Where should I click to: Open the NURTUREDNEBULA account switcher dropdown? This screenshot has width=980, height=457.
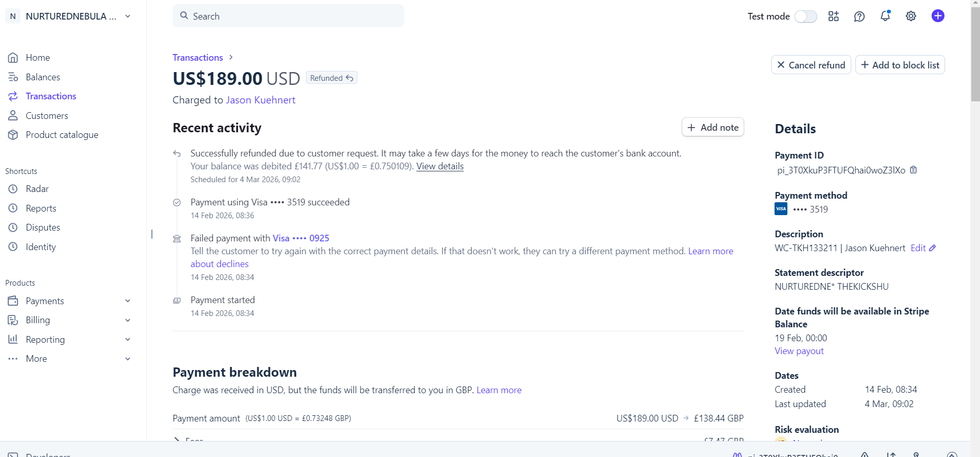(x=128, y=16)
